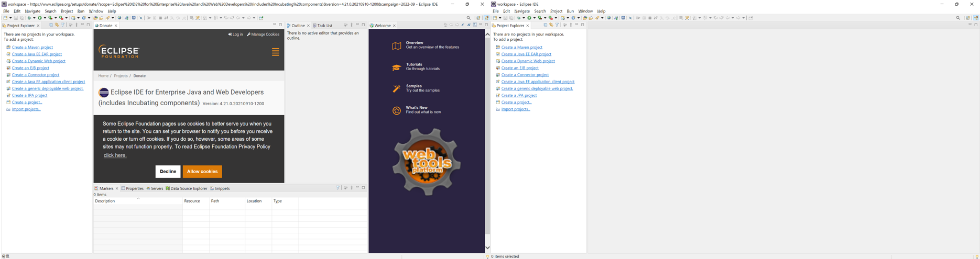Toggle Link with Editor in right Project Explorer
The image size is (980, 259).
click(x=551, y=25)
